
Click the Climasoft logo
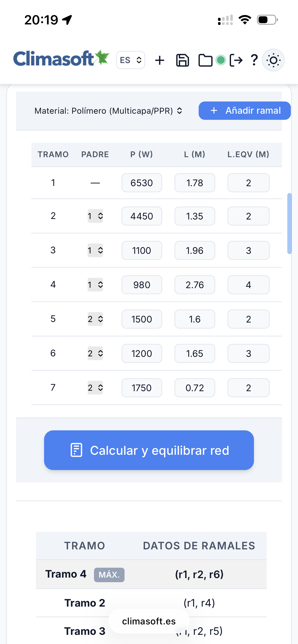point(61,58)
